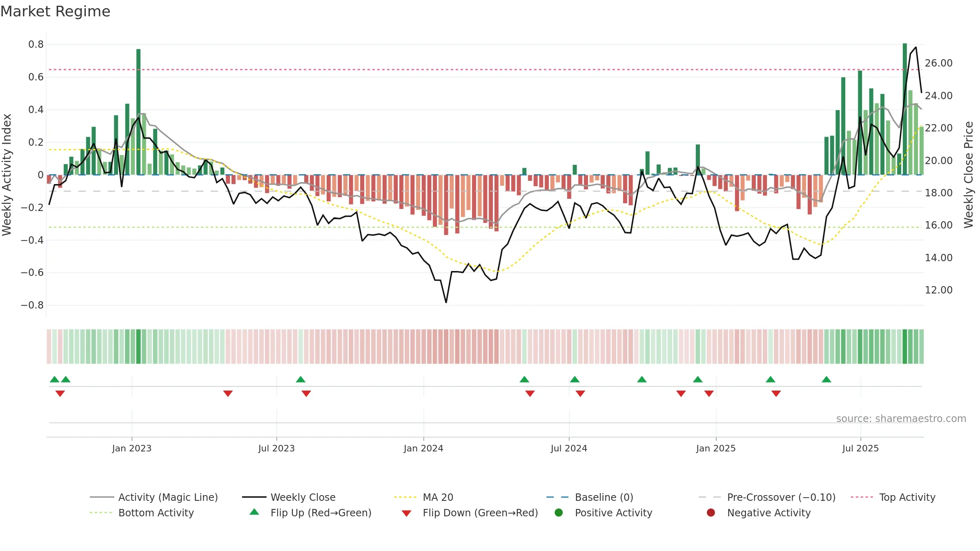Click the Jan 2025 x-axis label
980x551 pixels.
(x=716, y=448)
